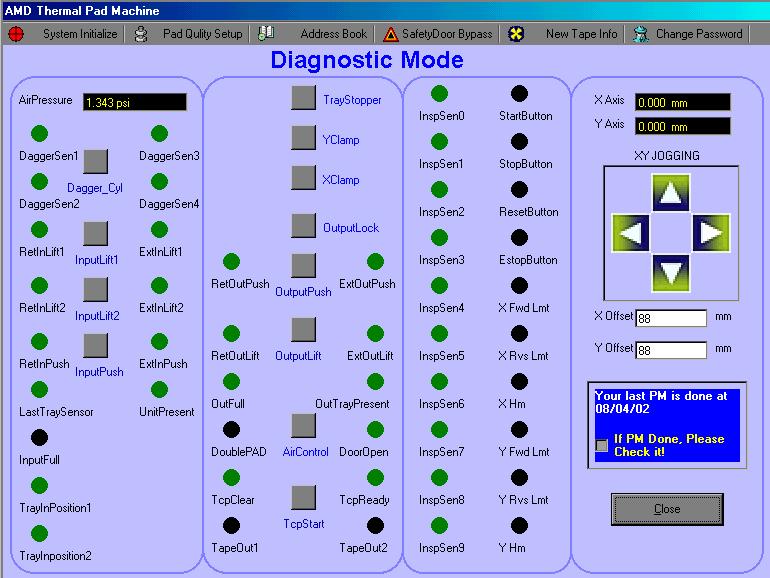Open Pad Qulity Setup menu item
Image resolution: width=770 pixels, height=578 pixels.
point(203,34)
